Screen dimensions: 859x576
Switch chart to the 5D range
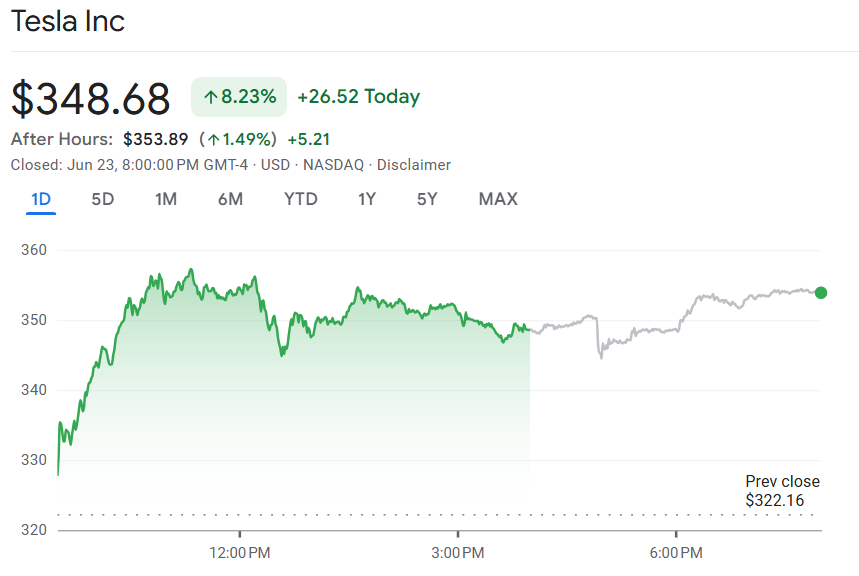pos(103,199)
